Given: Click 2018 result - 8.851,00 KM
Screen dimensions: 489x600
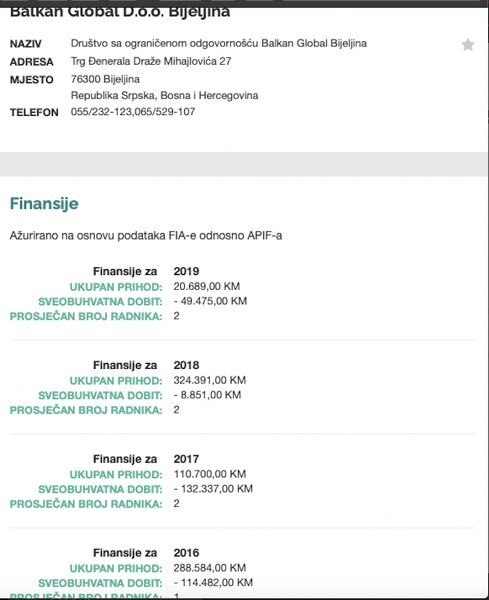Looking at the screenshot, I should coord(207,395).
